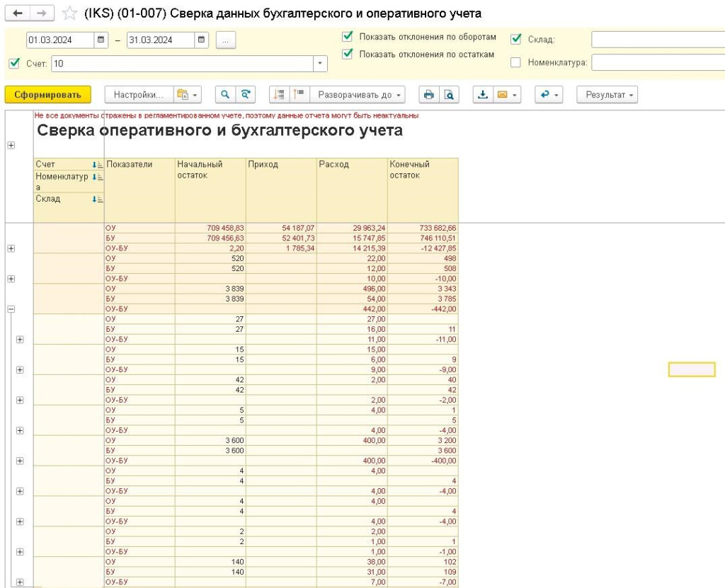Open print preview icon
Image resolution: width=725 pixels, height=588 pixels.
pos(448,95)
